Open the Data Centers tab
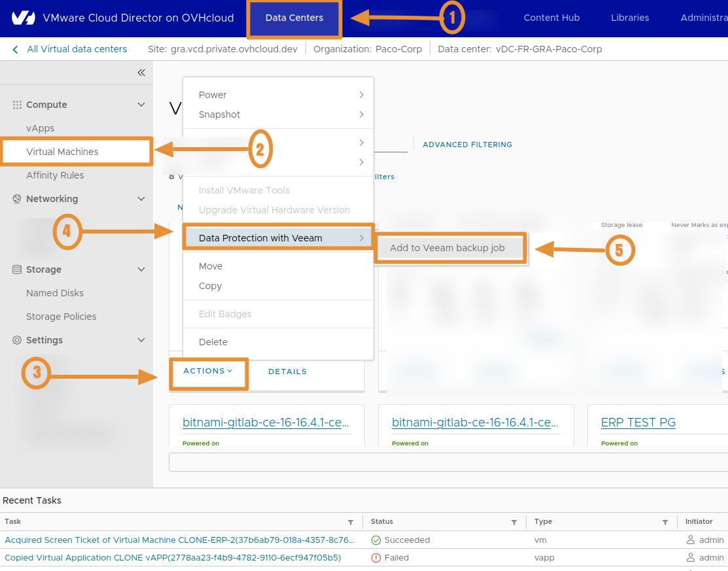This screenshot has width=728, height=571. click(x=294, y=18)
